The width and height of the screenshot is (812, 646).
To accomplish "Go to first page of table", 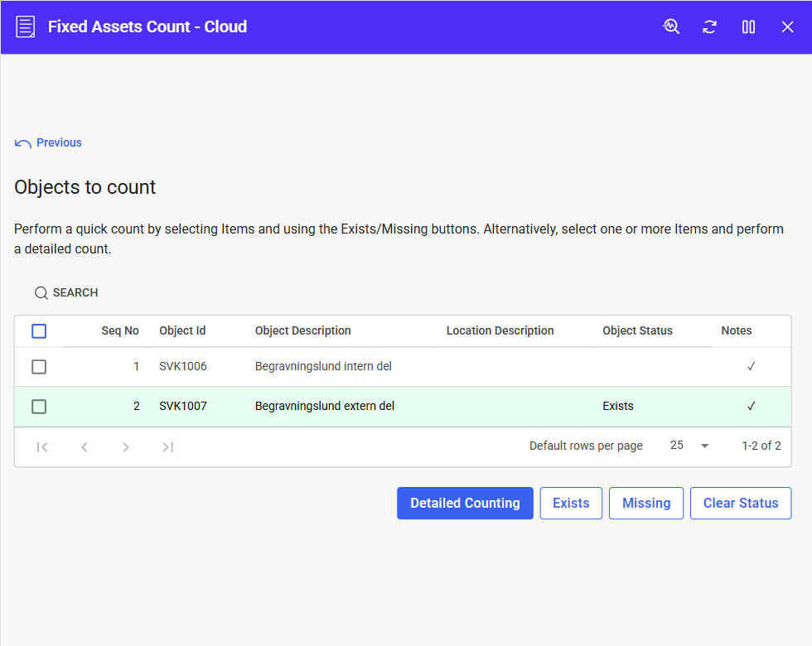I will pyautogui.click(x=42, y=447).
